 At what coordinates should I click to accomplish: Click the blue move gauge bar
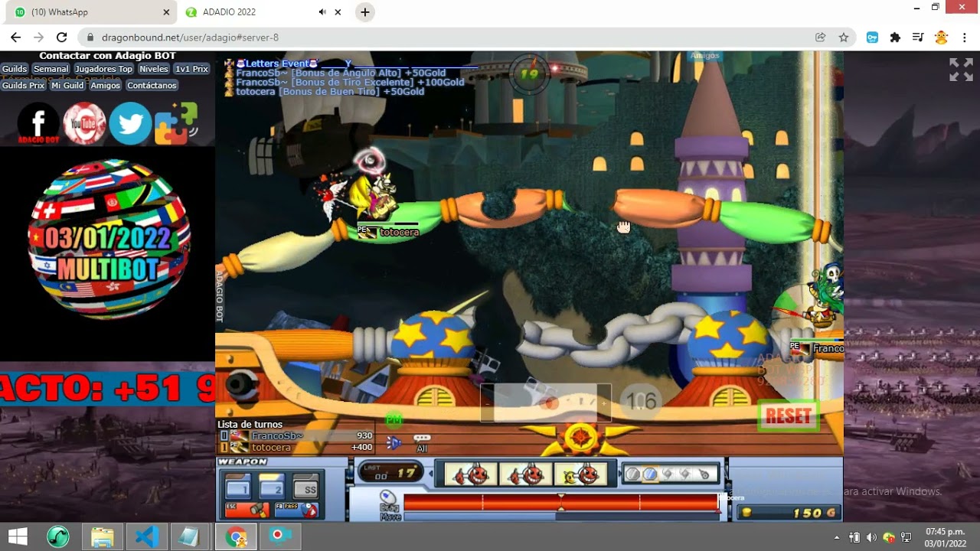(561, 517)
